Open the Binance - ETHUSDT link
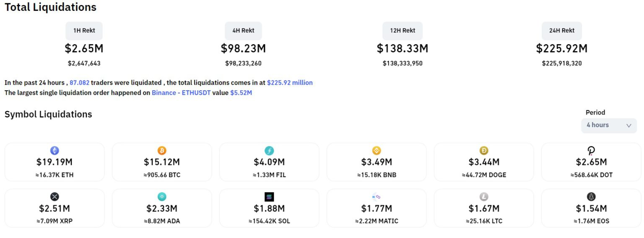The height and width of the screenshot is (238, 644). tap(181, 93)
